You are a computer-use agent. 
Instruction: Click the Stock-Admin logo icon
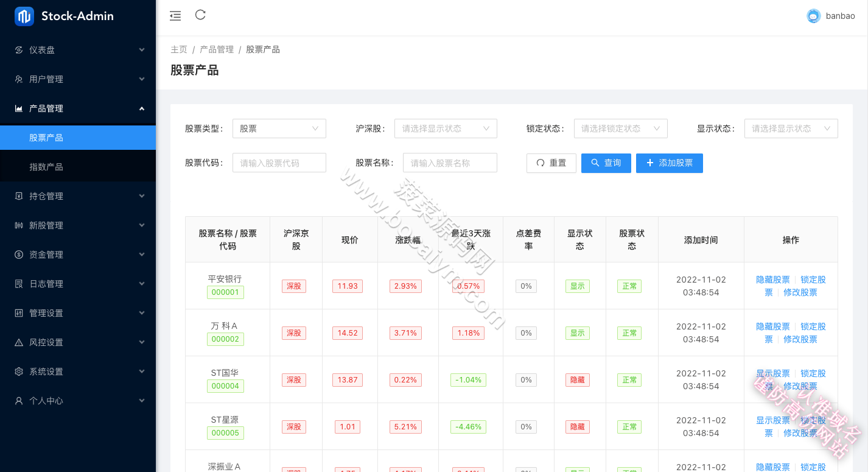coord(24,16)
